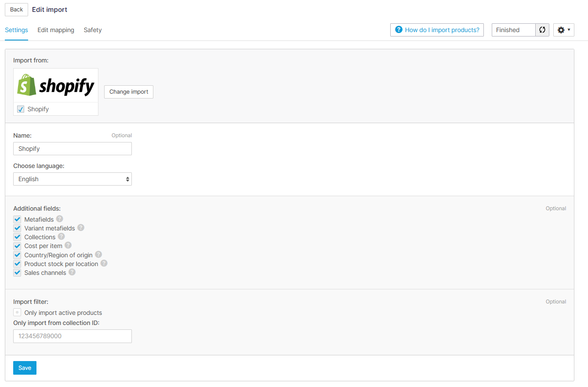Open the Safety tab
588x387 pixels.
point(93,30)
